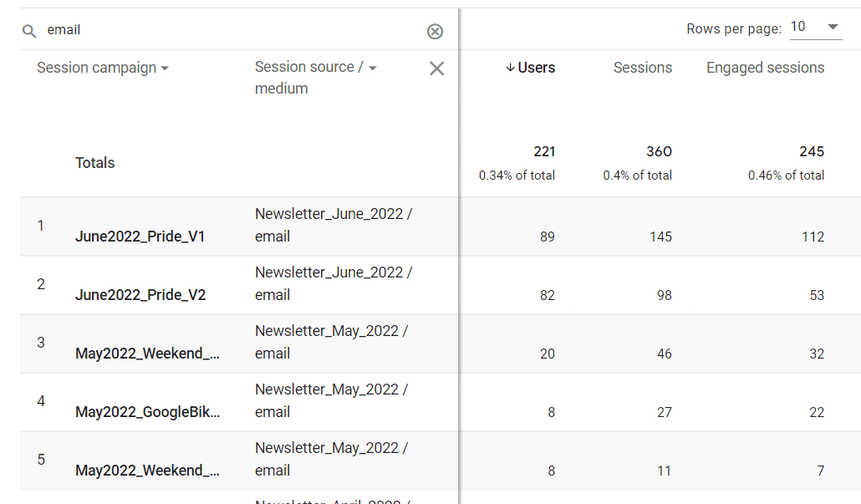Select the search field containing email
Image resolution: width=861 pixels, height=504 pixels.
[x=167, y=29]
